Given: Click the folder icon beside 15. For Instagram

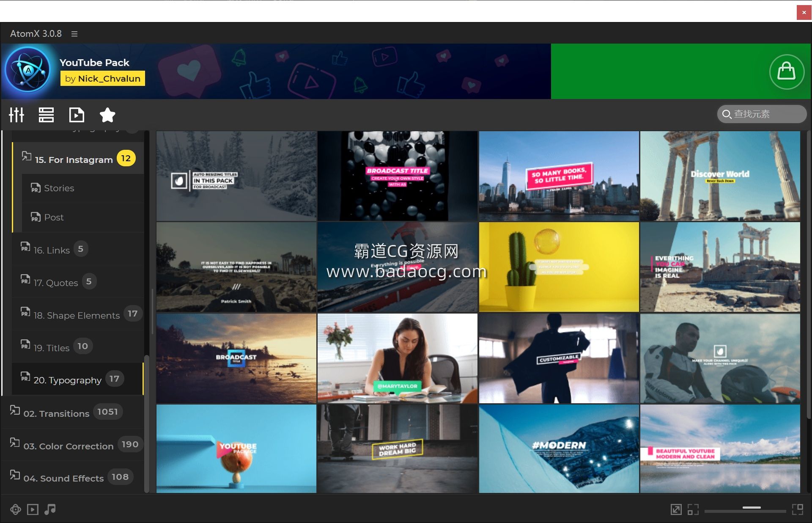Looking at the screenshot, I should (x=26, y=157).
